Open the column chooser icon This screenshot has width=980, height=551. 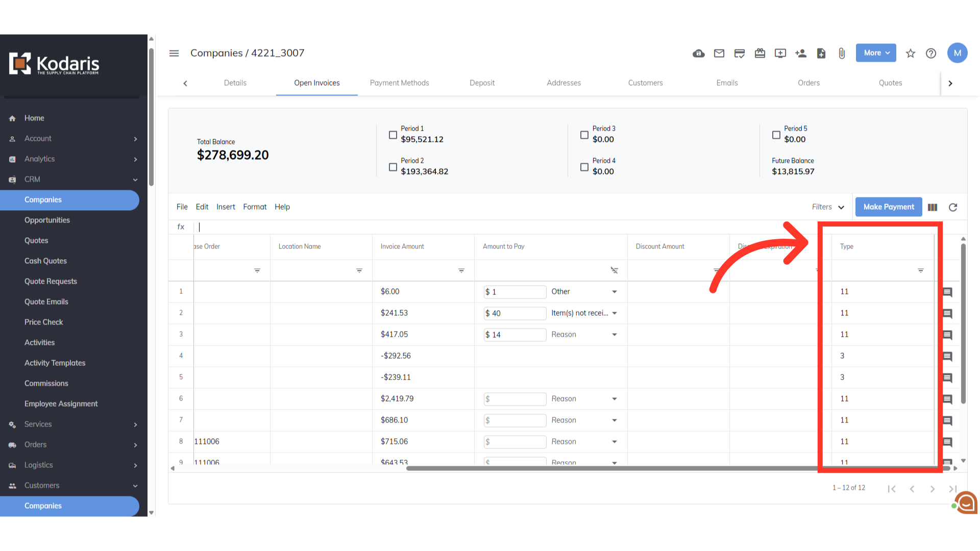click(933, 207)
